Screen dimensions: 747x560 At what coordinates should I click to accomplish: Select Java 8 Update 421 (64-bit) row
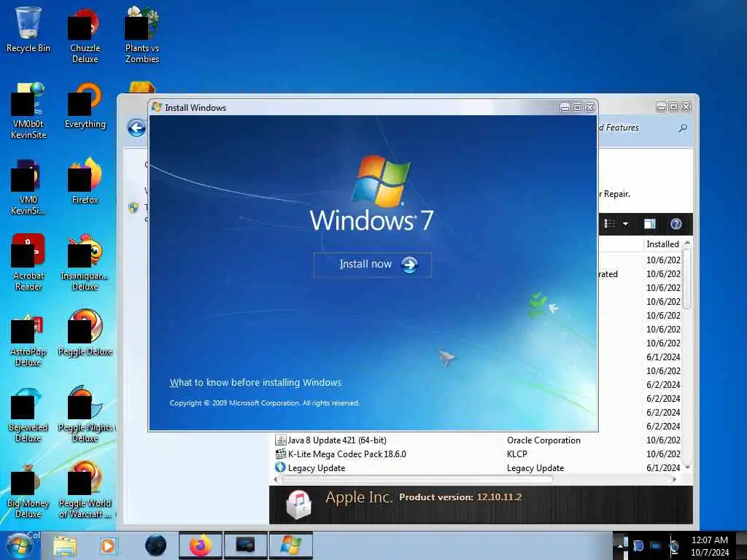479,440
